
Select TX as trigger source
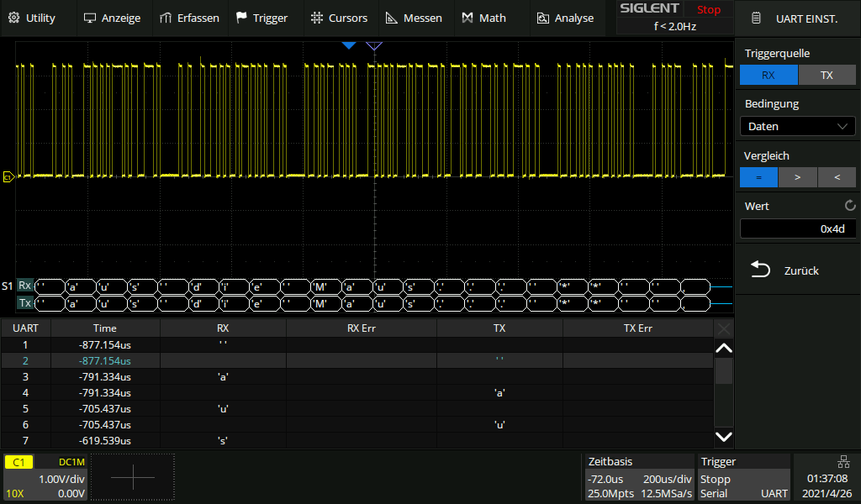point(827,75)
